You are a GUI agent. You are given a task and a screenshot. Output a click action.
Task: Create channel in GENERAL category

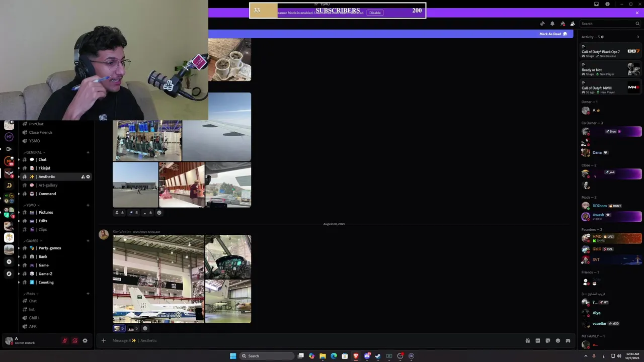click(x=88, y=152)
